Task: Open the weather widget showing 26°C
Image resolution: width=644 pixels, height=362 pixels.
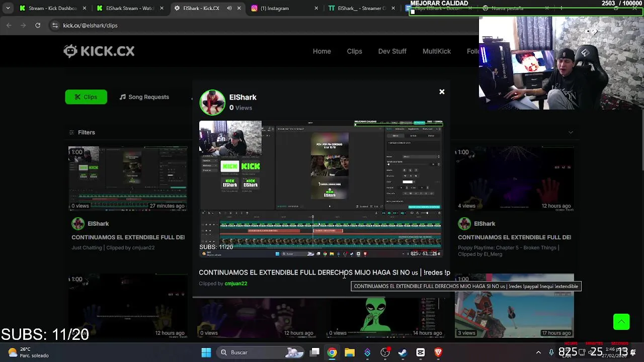Action: pyautogui.click(x=28, y=352)
